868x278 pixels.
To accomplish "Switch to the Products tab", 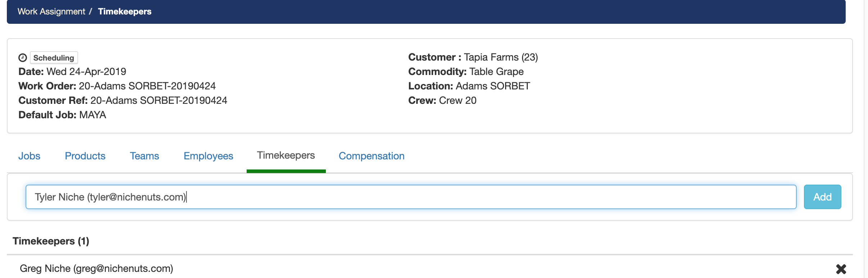I will pyautogui.click(x=85, y=156).
